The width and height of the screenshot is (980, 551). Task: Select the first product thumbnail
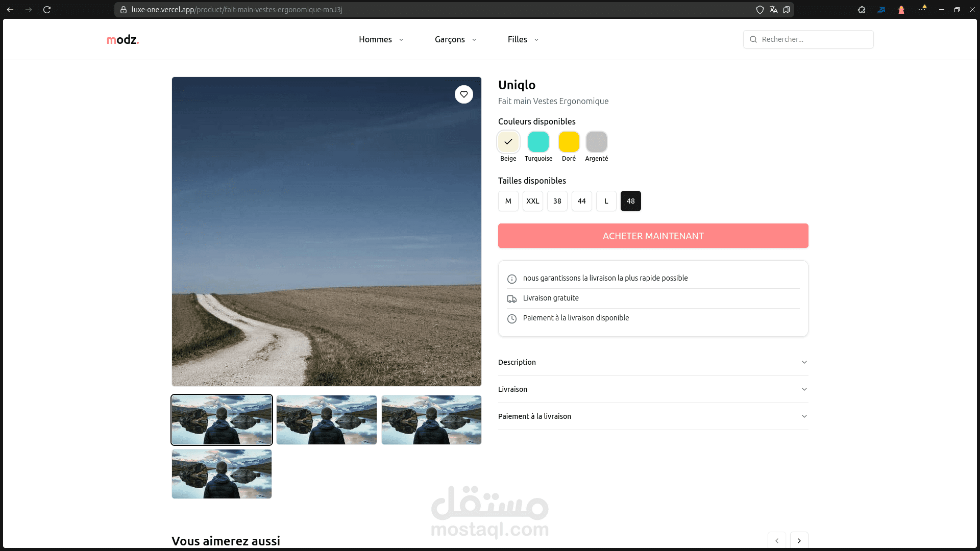222,420
